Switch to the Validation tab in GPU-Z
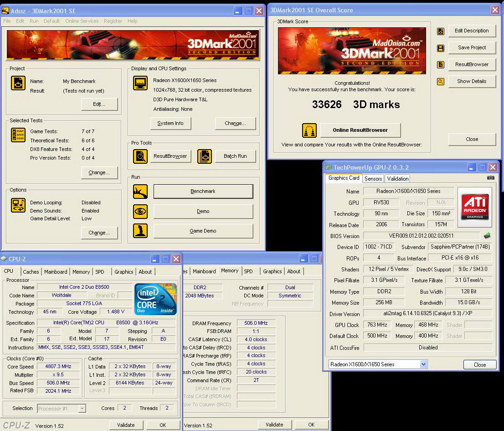504x431 pixels. (398, 178)
